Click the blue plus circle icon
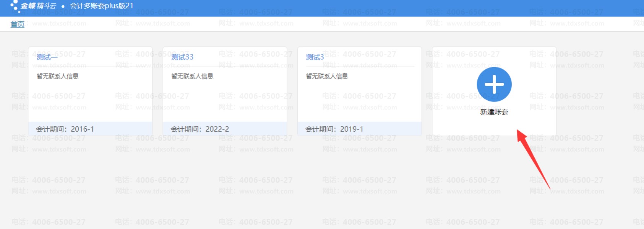644x229 pixels. [494, 84]
